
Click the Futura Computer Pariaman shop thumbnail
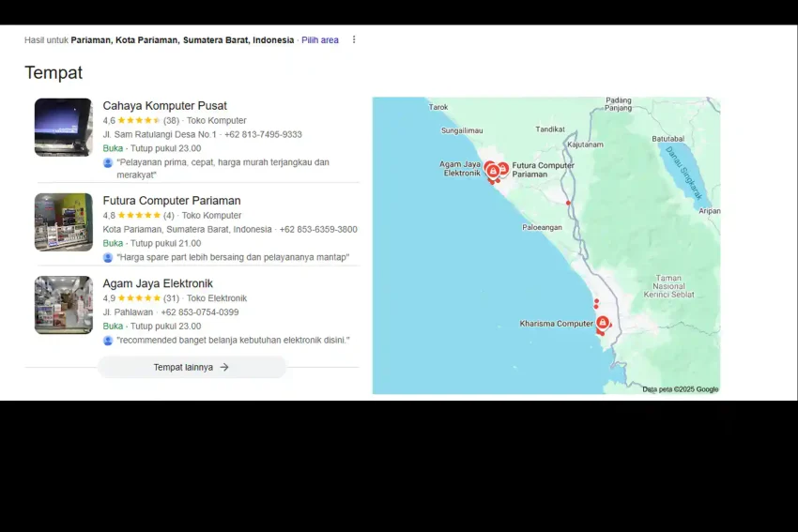[63, 221]
